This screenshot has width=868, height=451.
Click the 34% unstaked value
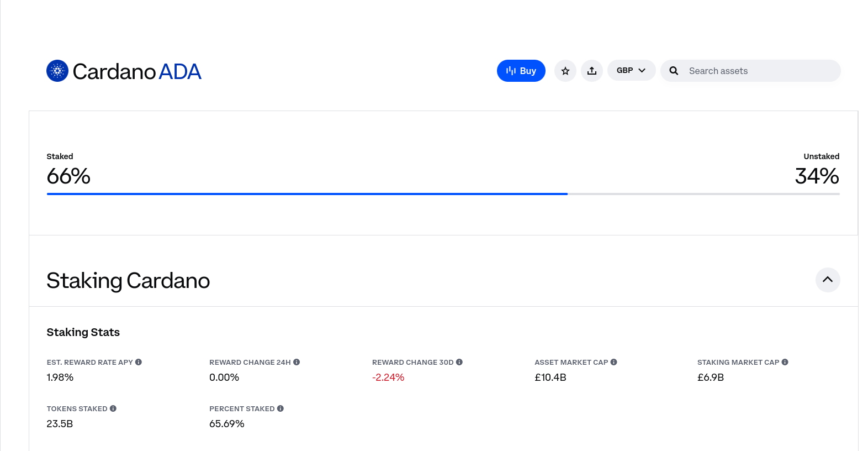[x=817, y=176]
